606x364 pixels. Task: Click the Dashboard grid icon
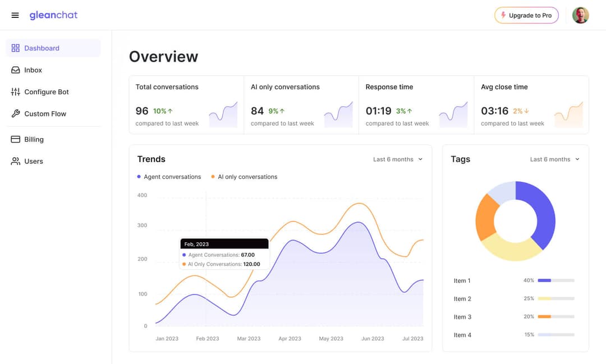16,48
